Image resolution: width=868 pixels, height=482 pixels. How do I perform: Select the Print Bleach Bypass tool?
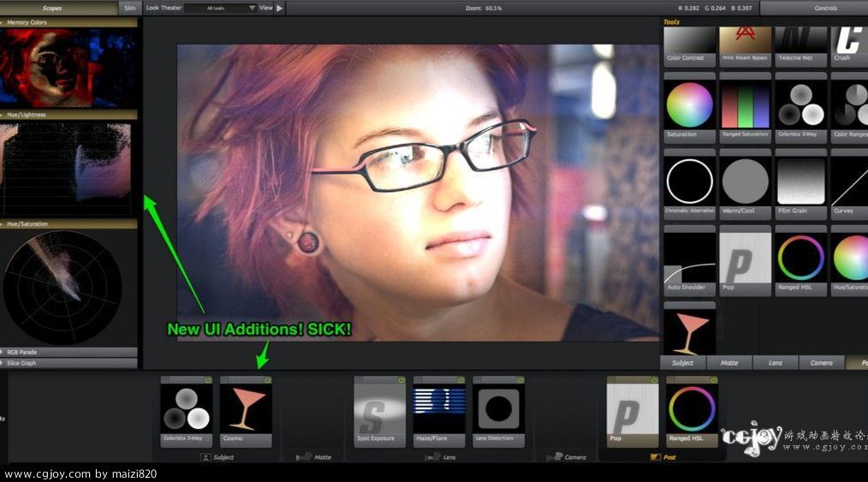tap(745, 46)
